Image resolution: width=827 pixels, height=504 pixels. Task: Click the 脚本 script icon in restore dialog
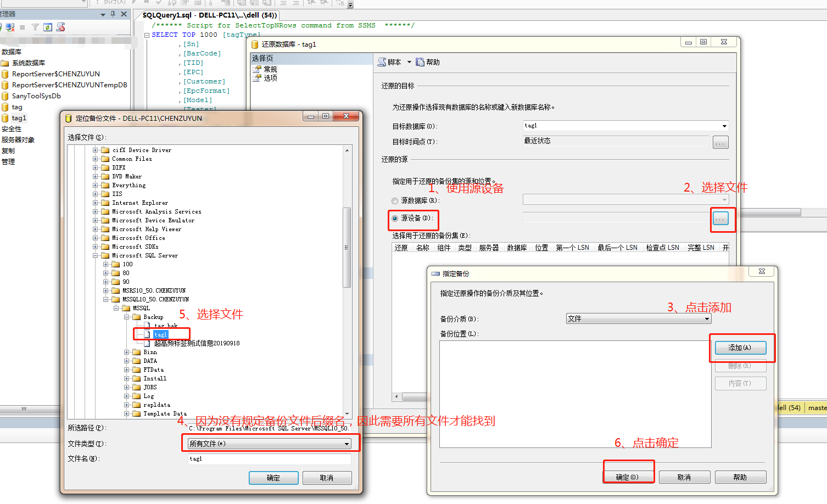point(382,62)
